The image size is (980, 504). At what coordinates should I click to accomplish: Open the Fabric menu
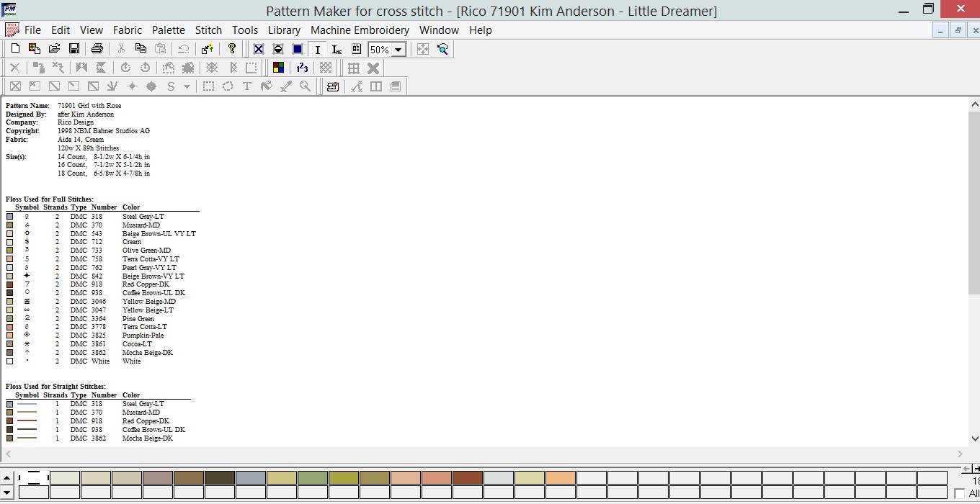coord(128,30)
